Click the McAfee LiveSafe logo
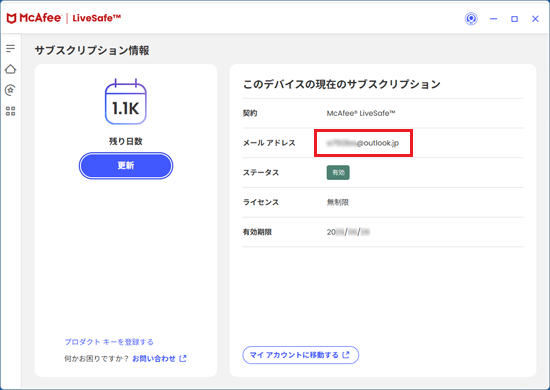Viewport: 550px width, 390px height. [x=63, y=18]
